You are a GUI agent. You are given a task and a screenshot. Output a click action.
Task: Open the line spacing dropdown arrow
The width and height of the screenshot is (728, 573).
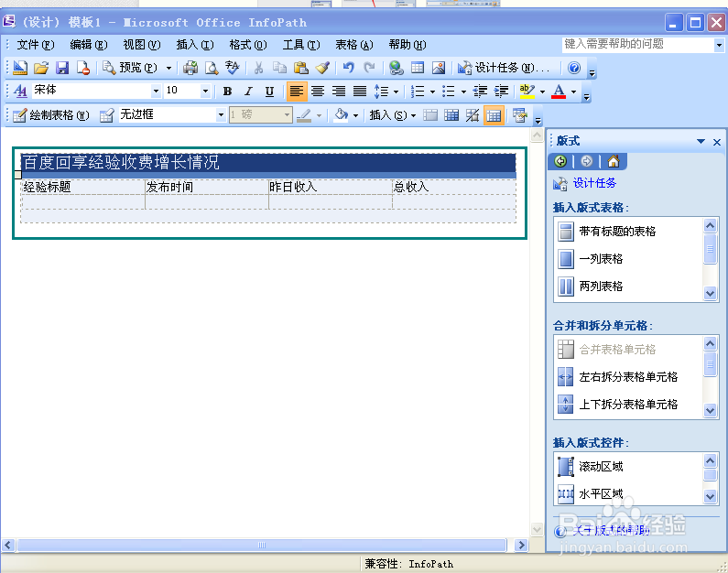(x=396, y=92)
